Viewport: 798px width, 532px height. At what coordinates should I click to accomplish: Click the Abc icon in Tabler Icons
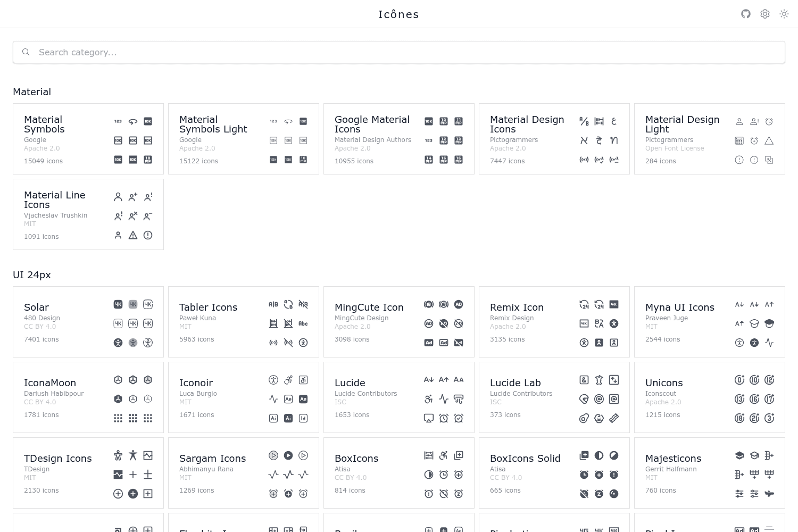303,323
